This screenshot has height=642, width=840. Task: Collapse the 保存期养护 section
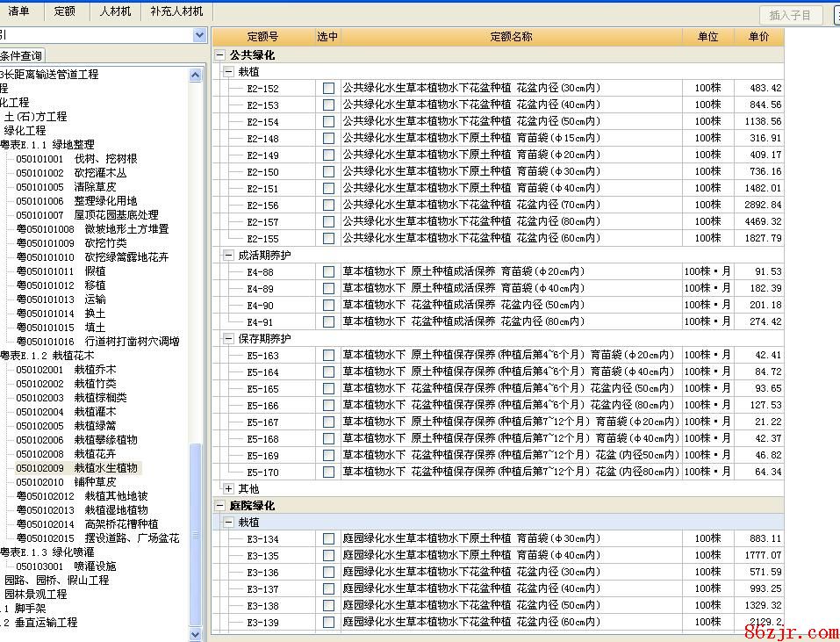click(229, 338)
